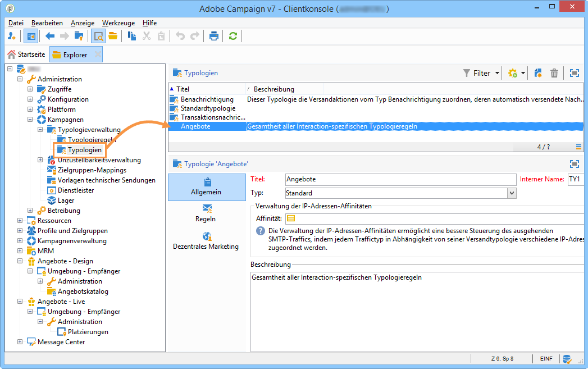The width and height of the screenshot is (588, 383).
Task: Collapse the Kampagnen node
Action: (30, 120)
